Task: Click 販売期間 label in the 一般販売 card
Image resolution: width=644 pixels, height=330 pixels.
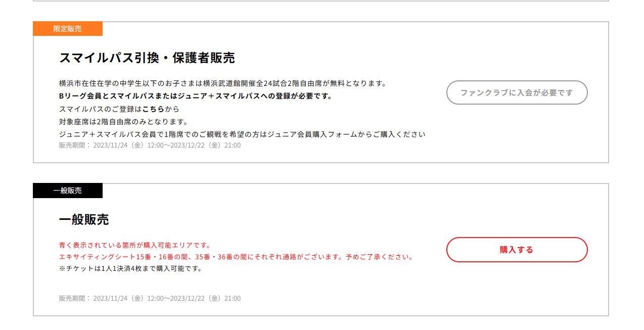Action: pyautogui.click(x=74, y=298)
